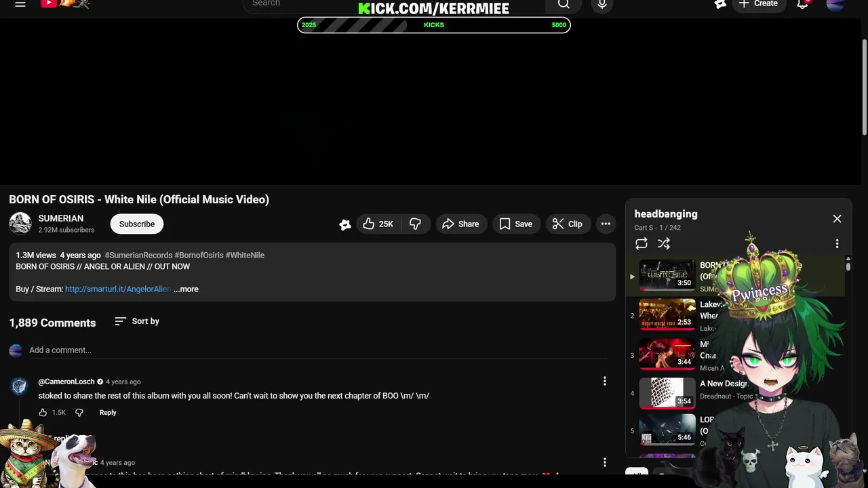Open the #BornofOsiris hashtag
868x488 pixels.
click(199, 255)
